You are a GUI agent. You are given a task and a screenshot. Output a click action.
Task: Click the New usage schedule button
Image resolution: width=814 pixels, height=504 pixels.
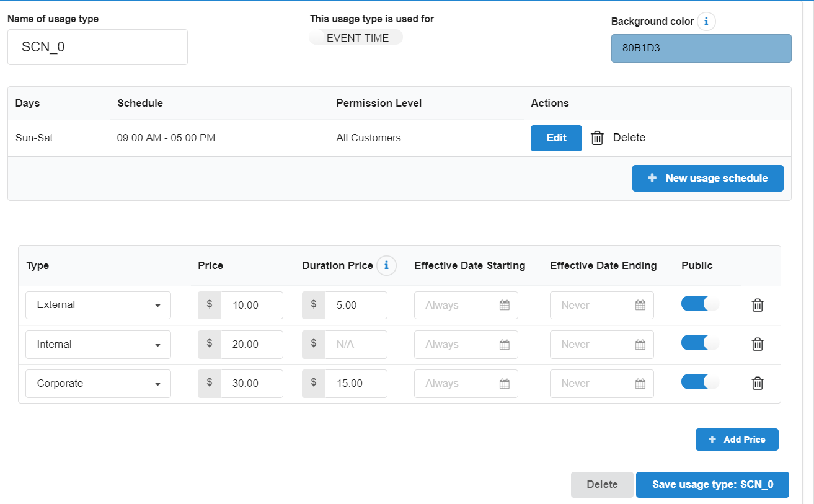(707, 178)
